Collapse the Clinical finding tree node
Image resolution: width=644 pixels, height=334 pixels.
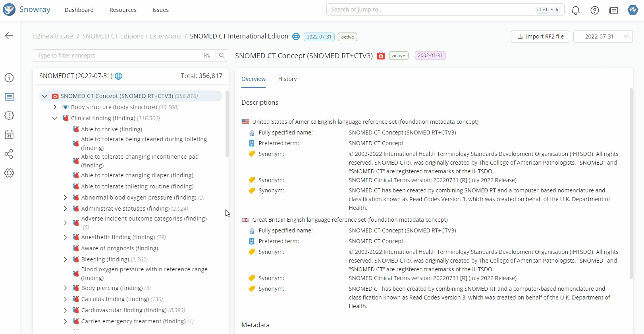[x=55, y=118]
